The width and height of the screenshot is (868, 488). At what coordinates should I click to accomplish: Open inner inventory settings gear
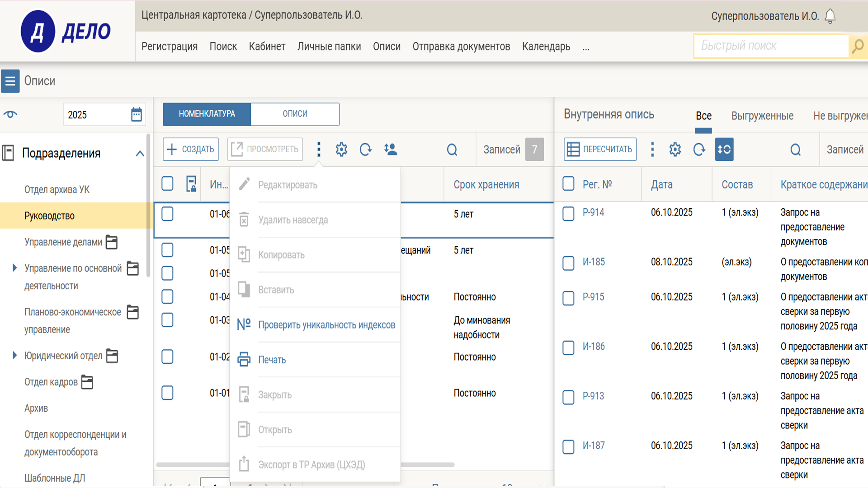coord(675,150)
